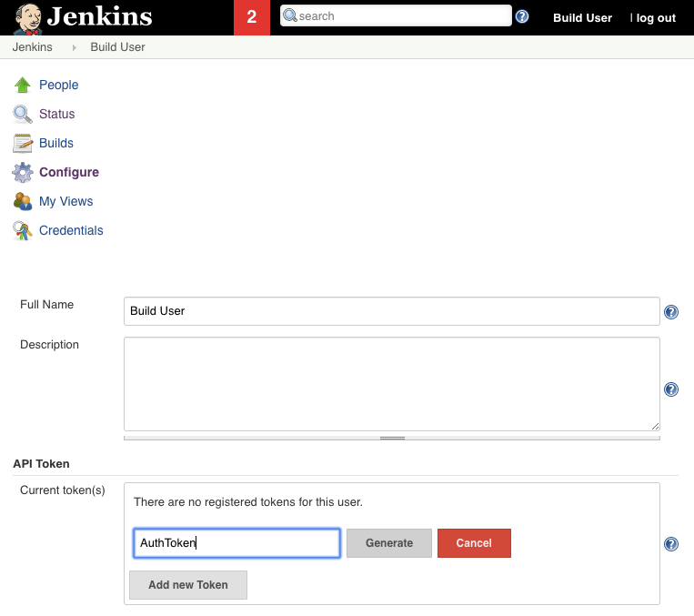Viewport: 694px width, 616px height.
Task: Open the red notification badge showing 2
Action: point(251,17)
